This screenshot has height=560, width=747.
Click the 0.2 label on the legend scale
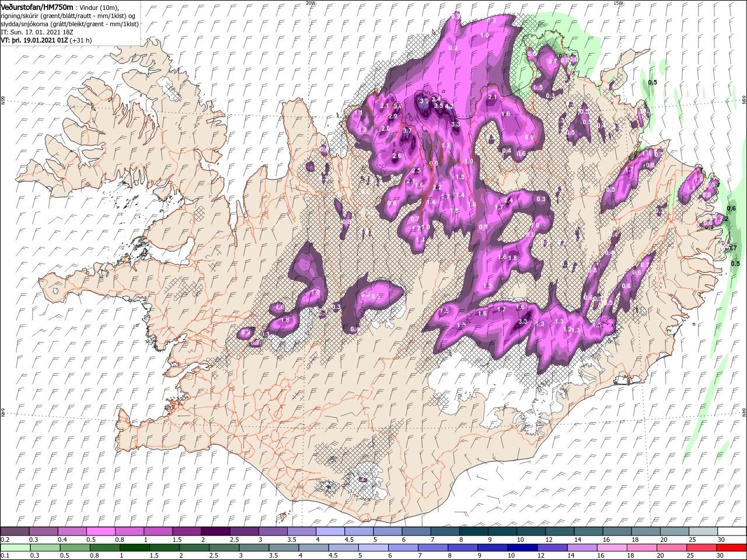(x=5, y=540)
